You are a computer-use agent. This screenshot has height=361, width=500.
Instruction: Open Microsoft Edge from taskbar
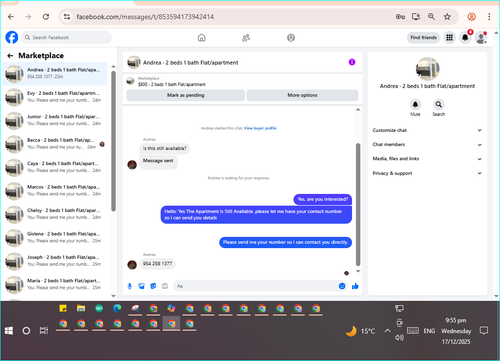pos(117,308)
